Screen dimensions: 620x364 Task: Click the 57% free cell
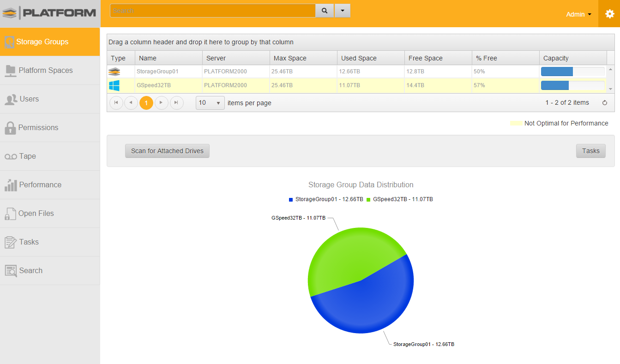pos(506,85)
